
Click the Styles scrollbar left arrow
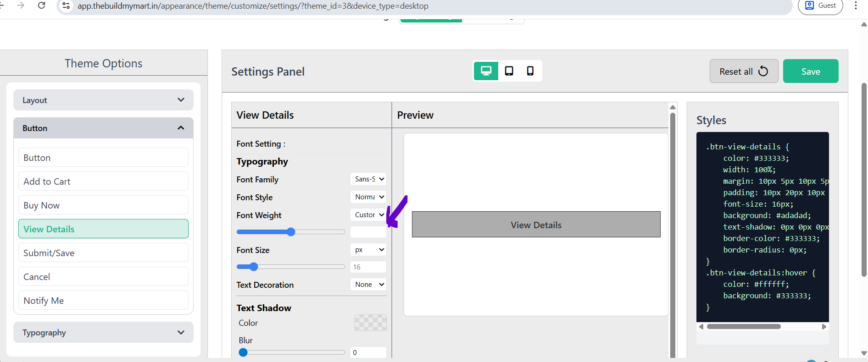tap(701, 327)
